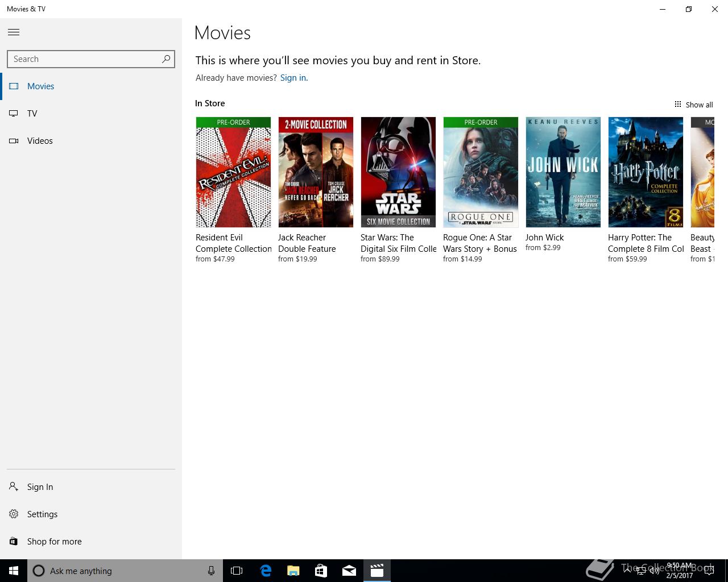The image size is (728, 582).
Task: Click the Cortana microphone icon
Action: click(x=211, y=571)
